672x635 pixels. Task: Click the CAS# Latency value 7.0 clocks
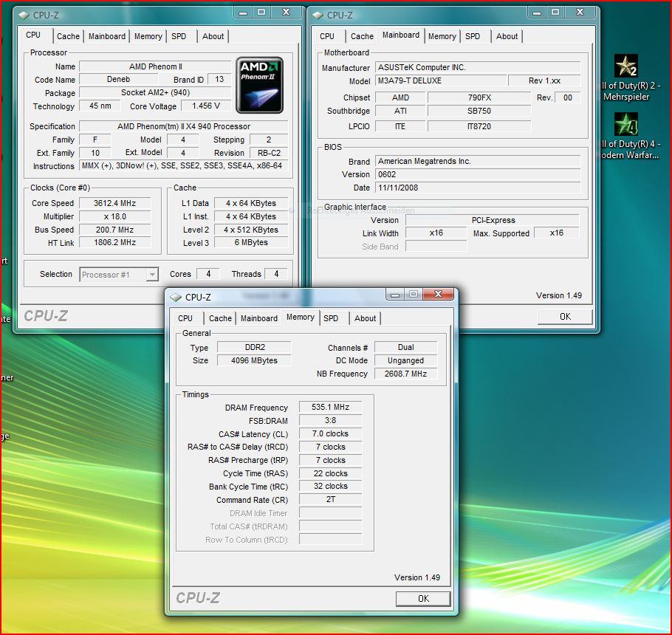point(330,433)
